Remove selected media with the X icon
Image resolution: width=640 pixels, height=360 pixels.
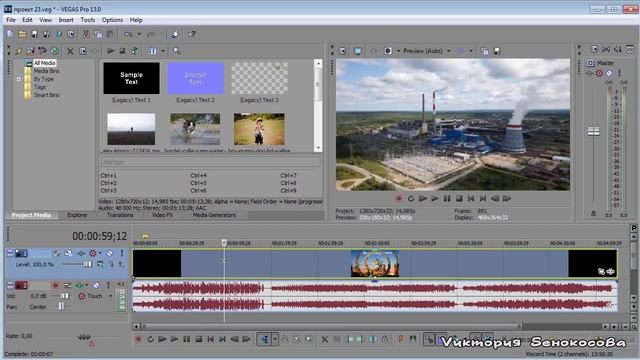tap(70, 51)
